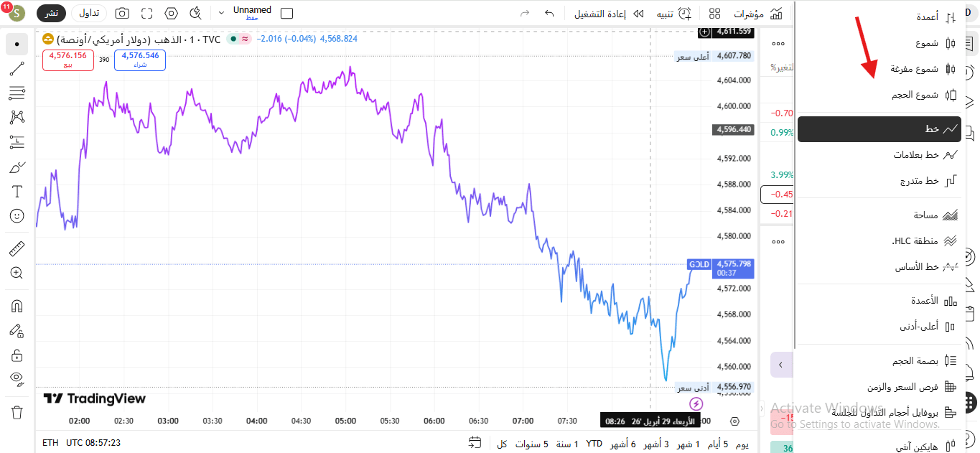This screenshot has height=453, width=980.
Task: Enter fullscreen mode via the bracket icon
Action: pos(147,14)
